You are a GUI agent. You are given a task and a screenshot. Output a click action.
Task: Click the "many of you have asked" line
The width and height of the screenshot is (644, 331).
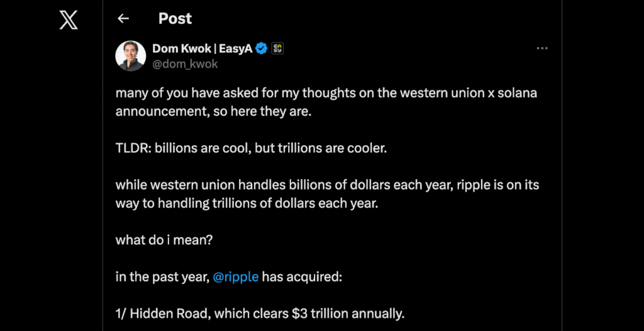pyautogui.click(x=326, y=93)
